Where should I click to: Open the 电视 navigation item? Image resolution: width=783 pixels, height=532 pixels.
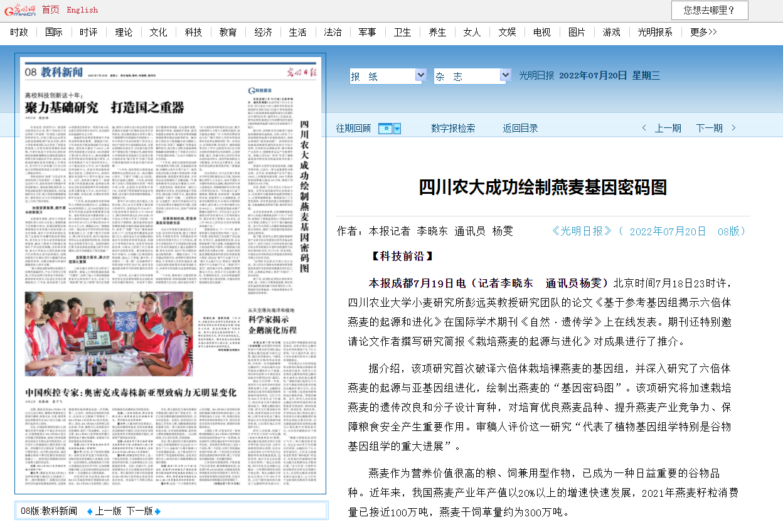coord(542,32)
